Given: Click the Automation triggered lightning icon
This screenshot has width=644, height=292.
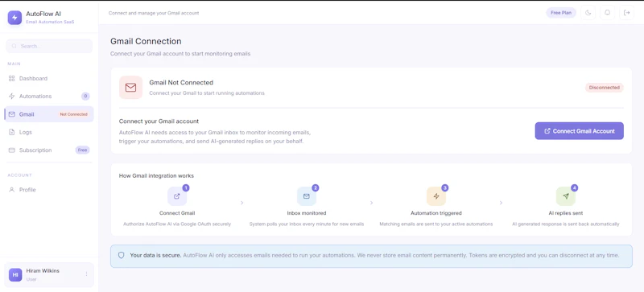Looking at the screenshot, I should point(436,196).
